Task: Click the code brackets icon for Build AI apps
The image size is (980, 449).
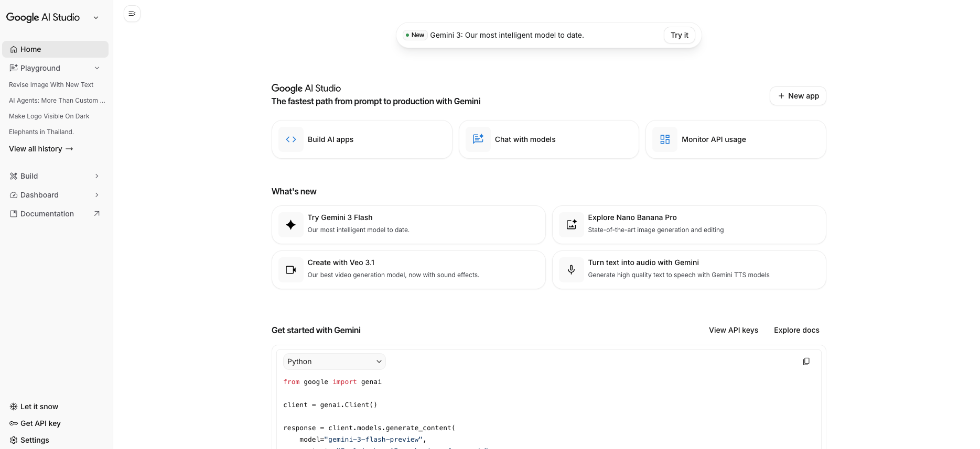Action: 291,139
